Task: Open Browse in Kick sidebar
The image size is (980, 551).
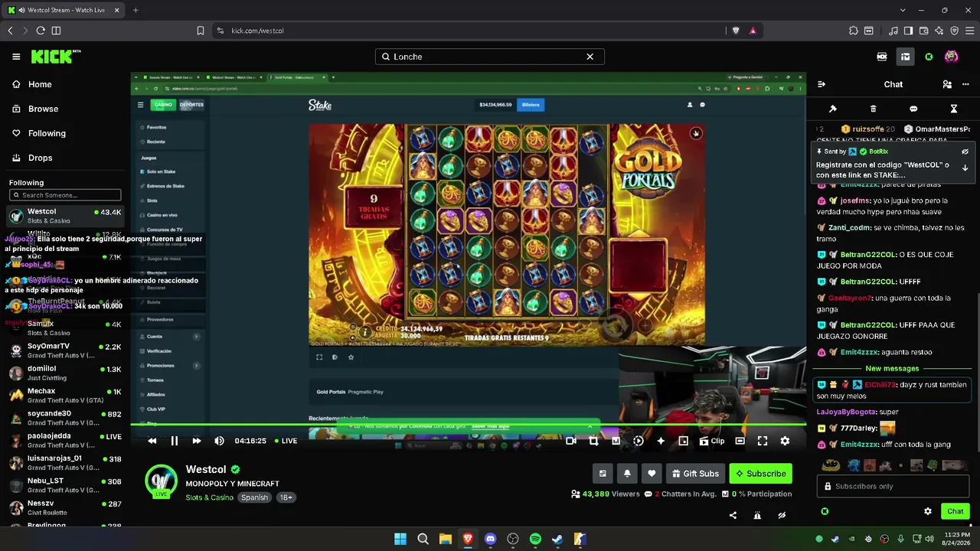Action: (x=35, y=109)
